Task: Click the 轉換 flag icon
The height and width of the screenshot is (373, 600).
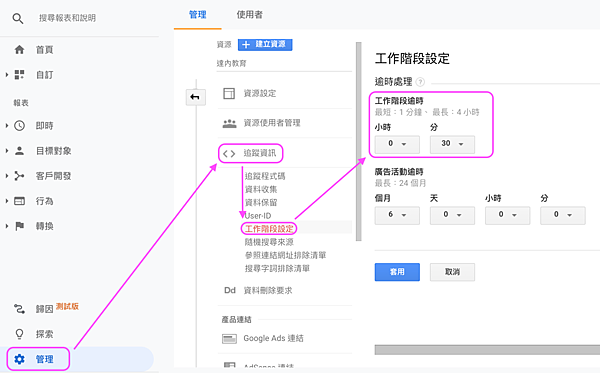Action: click(x=20, y=226)
